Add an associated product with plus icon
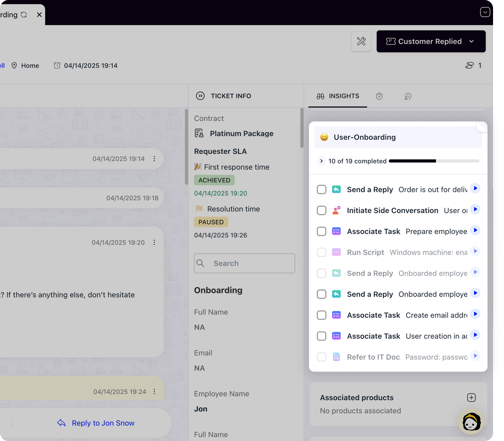This screenshot has width=504, height=441. point(471,398)
